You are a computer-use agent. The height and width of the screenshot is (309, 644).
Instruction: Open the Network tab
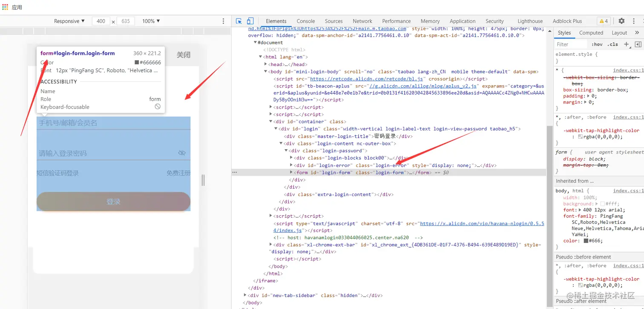(x=362, y=21)
